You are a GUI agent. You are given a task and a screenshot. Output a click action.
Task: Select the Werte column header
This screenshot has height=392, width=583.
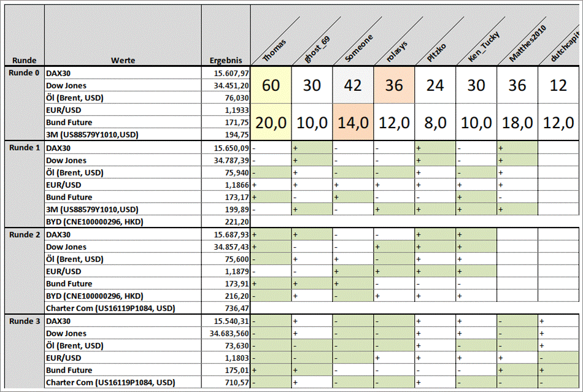(123, 60)
